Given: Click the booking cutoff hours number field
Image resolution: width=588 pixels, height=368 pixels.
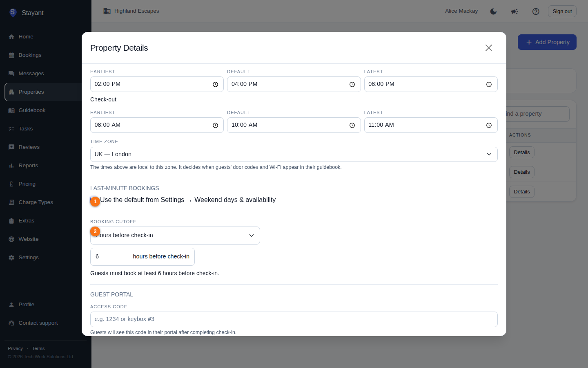Looking at the screenshot, I should (x=109, y=257).
